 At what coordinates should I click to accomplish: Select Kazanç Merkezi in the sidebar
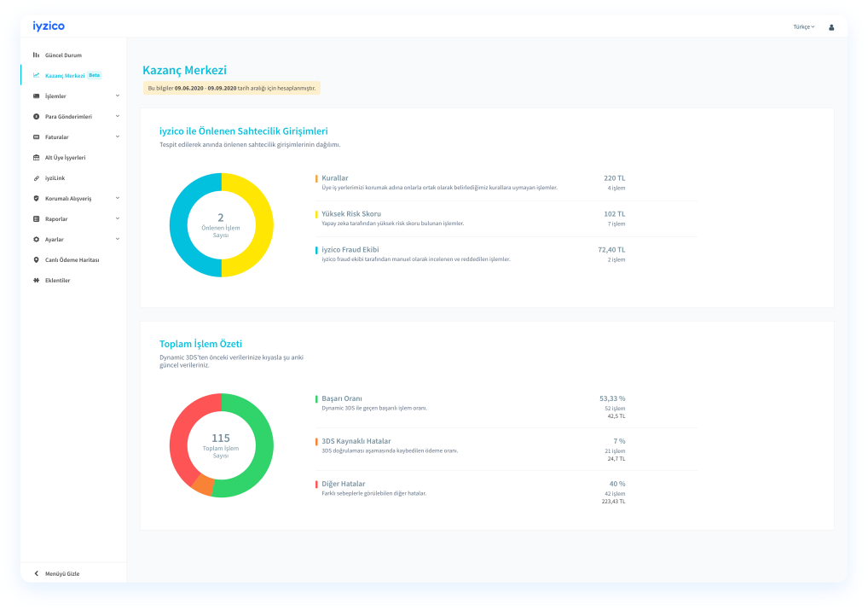[x=73, y=75]
